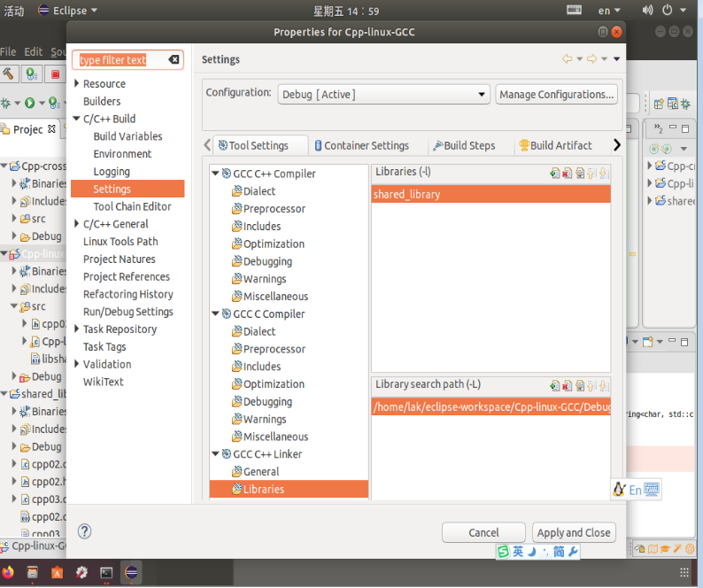Screen dimensions: 703x588
Task: Go back with the yellow back arrow in Settings header
Action: tap(568, 58)
